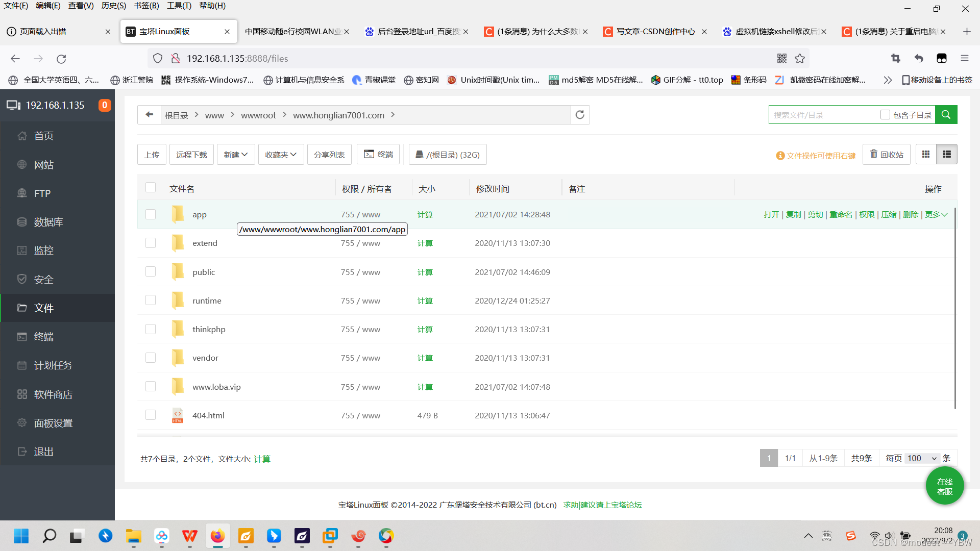This screenshot has height=551, width=980.
Task: Expand the 新建 dropdown
Action: click(235, 155)
